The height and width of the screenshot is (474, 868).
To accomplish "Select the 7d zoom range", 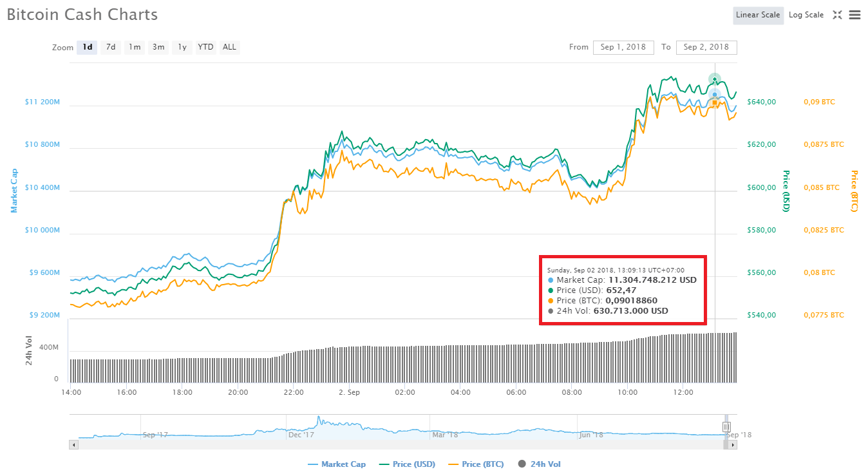I will (x=111, y=47).
